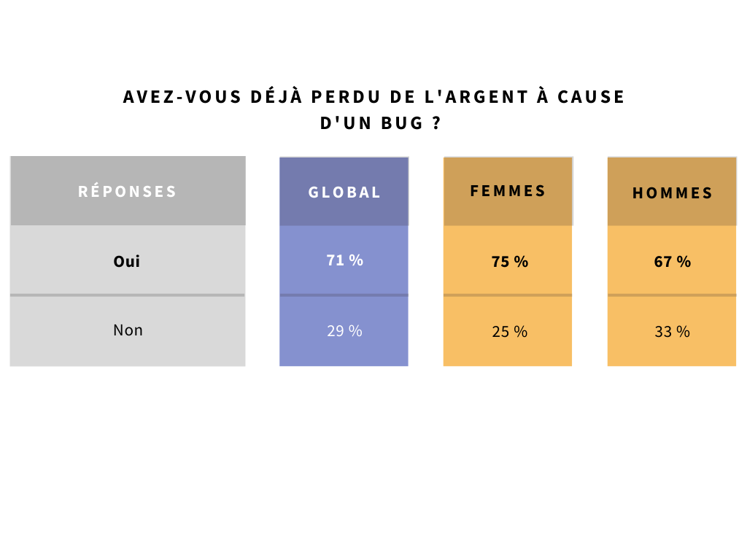
Task: Click the divider between Oui and Non rows
Action: [x=128, y=295]
